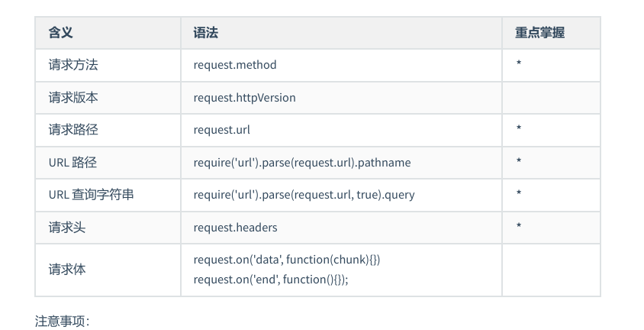This screenshot has width=644, height=330.
Task: Click the request.httpVersion text
Action: point(244,98)
